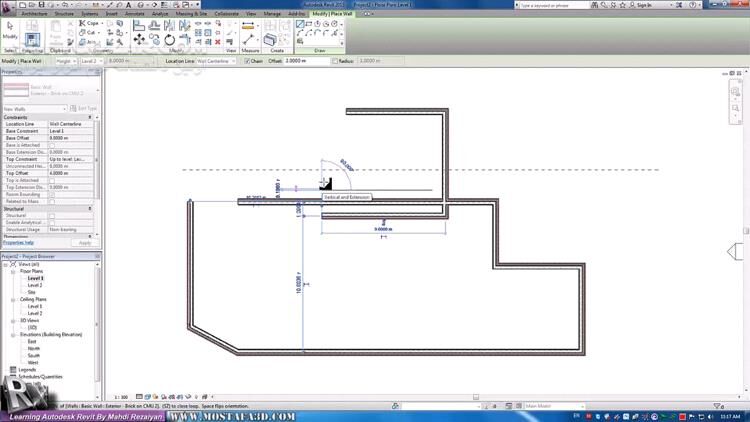Open South elevation in Project Browser
Image resolution: width=750 pixels, height=422 pixels.
(34, 355)
